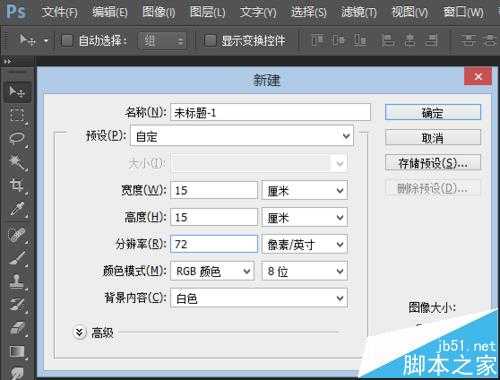The width and height of the screenshot is (500, 380).
Task: Click the align left edges icon
Action: click(388, 40)
